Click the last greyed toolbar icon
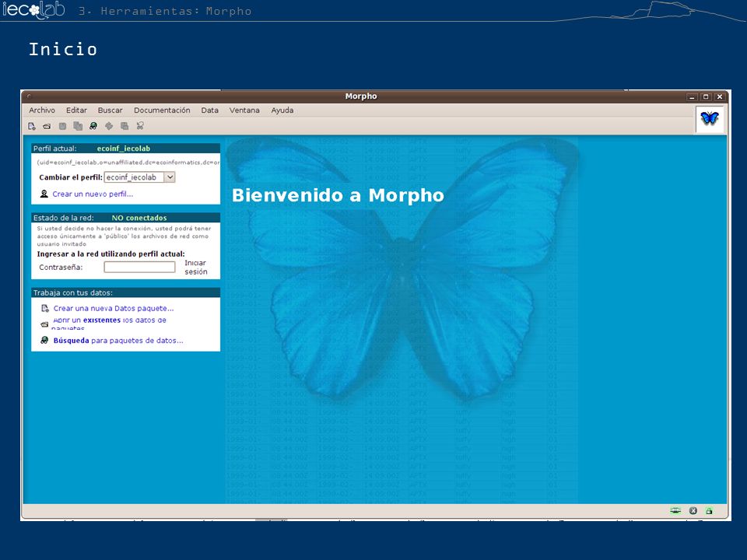Viewport: 747px width, 560px height. tap(140, 126)
